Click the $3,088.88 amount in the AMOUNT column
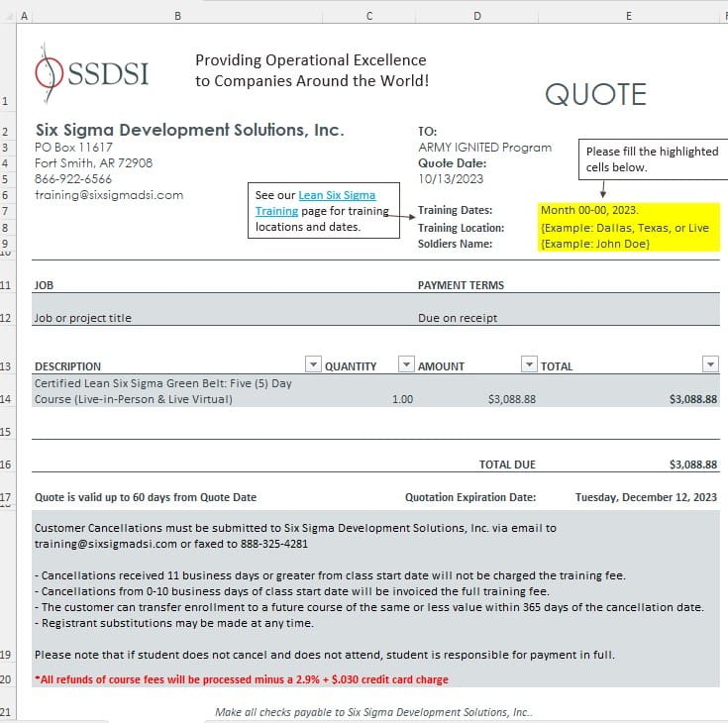 512,399
